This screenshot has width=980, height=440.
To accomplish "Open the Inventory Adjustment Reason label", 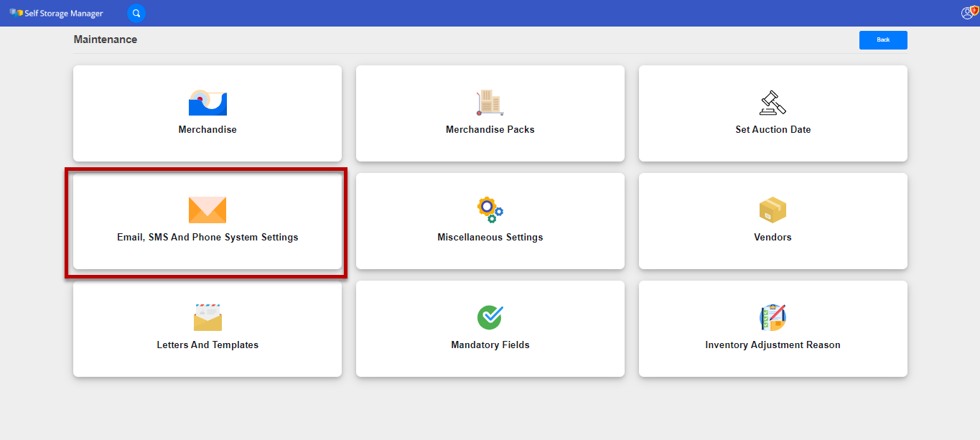I will (773, 345).
